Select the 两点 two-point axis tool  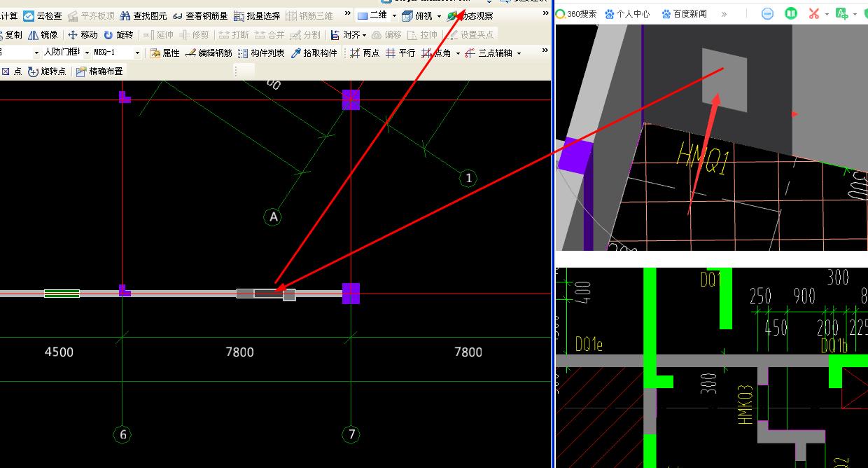point(365,53)
